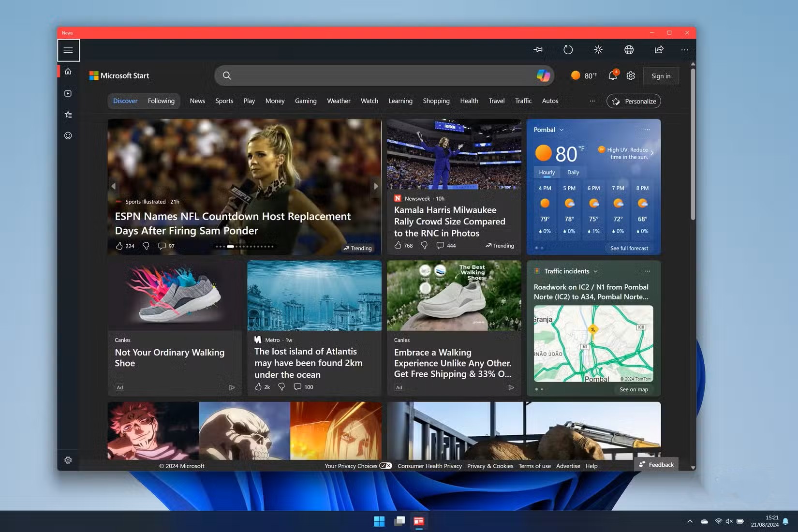798x532 pixels.
Task: Toggle the Your Privacy Choices control
Action: (x=385, y=466)
